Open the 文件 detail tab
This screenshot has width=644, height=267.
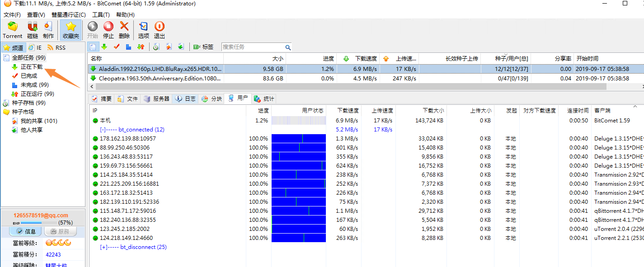(x=127, y=98)
